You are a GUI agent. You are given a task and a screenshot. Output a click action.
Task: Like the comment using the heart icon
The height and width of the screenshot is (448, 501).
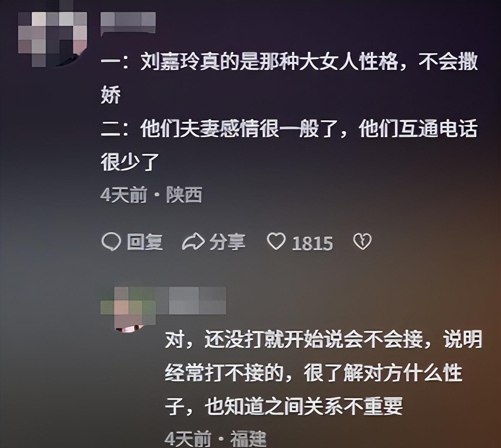click(276, 242)
